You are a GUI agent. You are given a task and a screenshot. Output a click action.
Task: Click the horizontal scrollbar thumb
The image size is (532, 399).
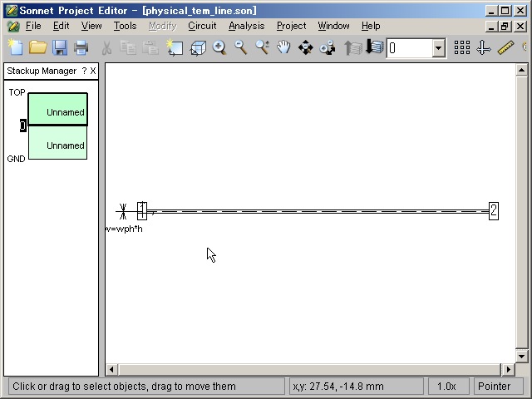[309, 369]
